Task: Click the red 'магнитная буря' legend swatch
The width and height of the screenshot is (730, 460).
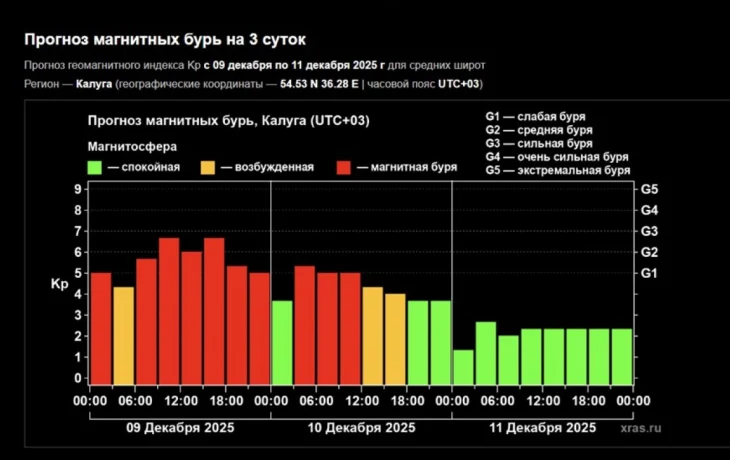Action: pos(345,167)
